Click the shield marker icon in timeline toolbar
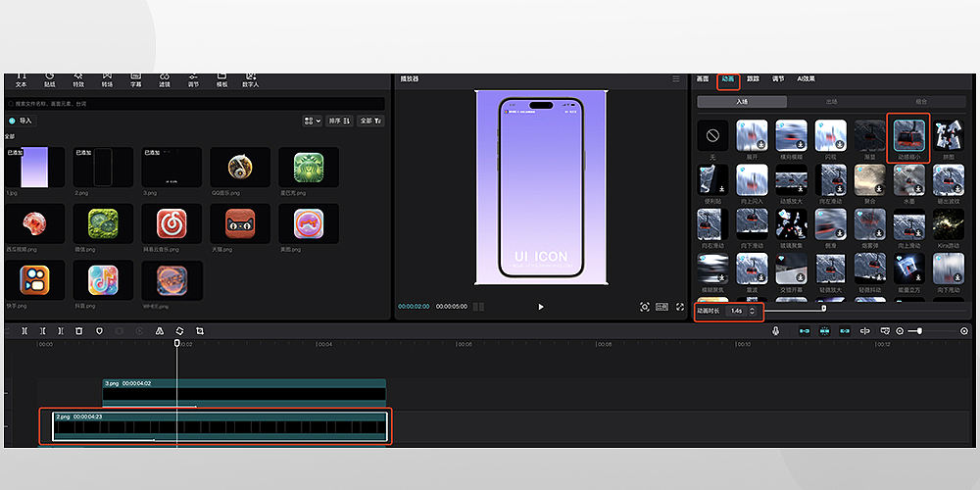980x490 pixels. (x=99, y=330)
